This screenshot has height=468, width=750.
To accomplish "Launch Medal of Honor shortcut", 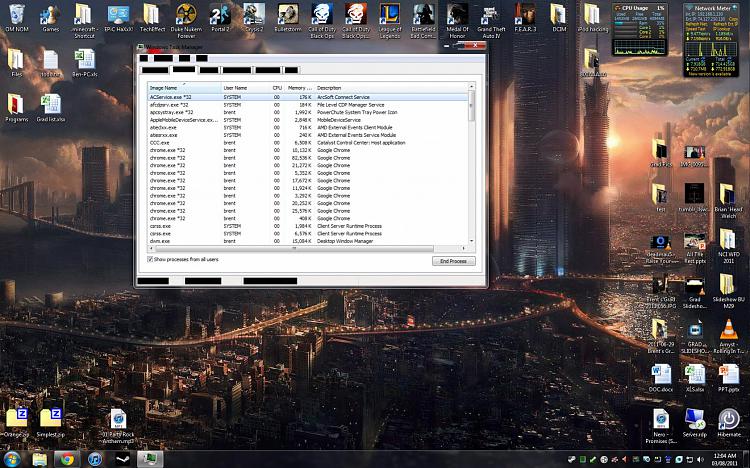I will click(457, 21).
